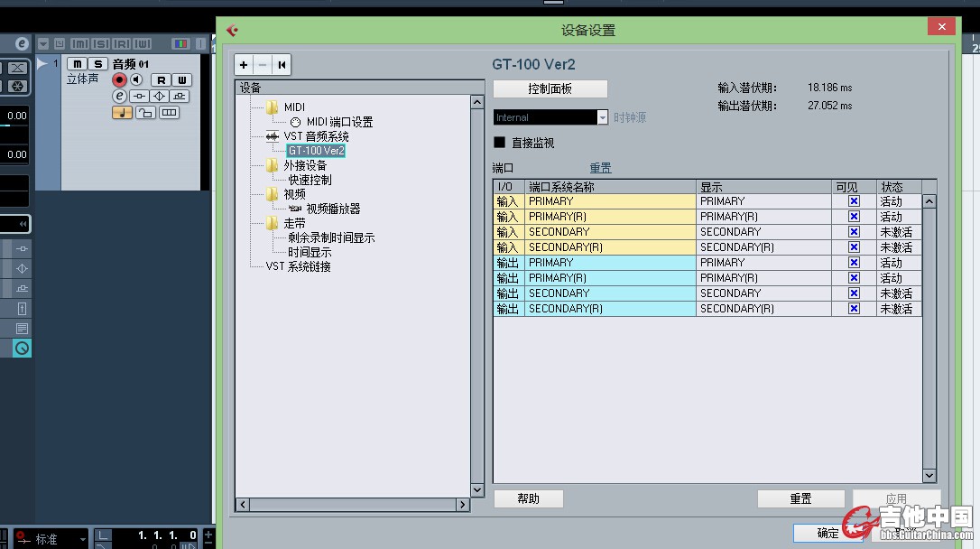
Task: Click the device list horizontal scrollbar
Action: pyautogui.click(x=352, y=505)
